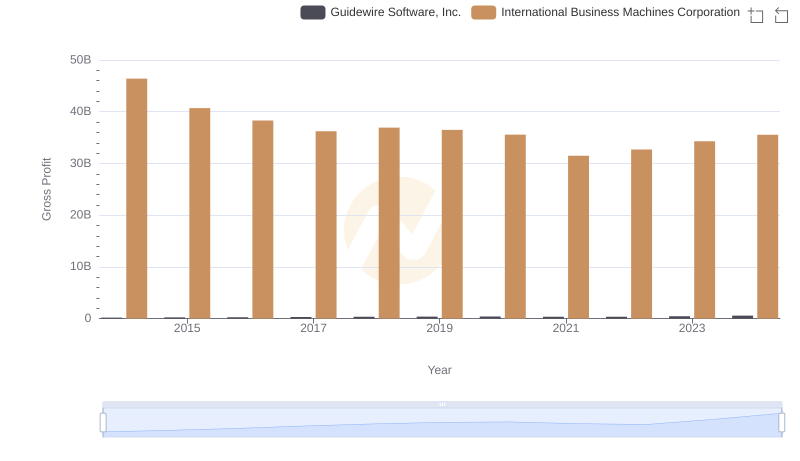Screen dimensions: 800x461
Task: Click the IBM bar for 2024
Action: 768,227
